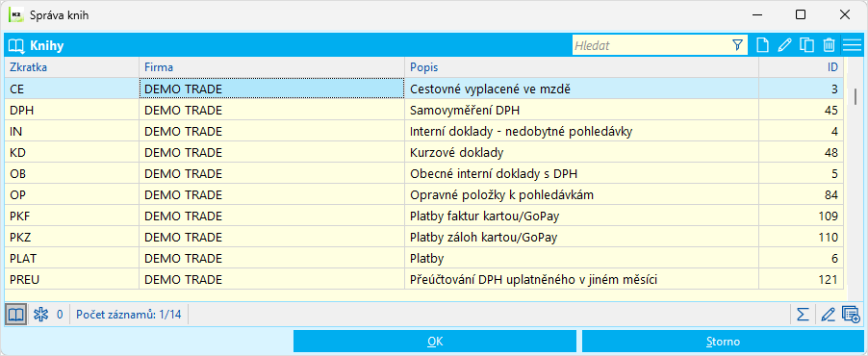Click the snowflake icon in status bar
The width and height of the screenshot is (868, 356).
pos(41,315)
